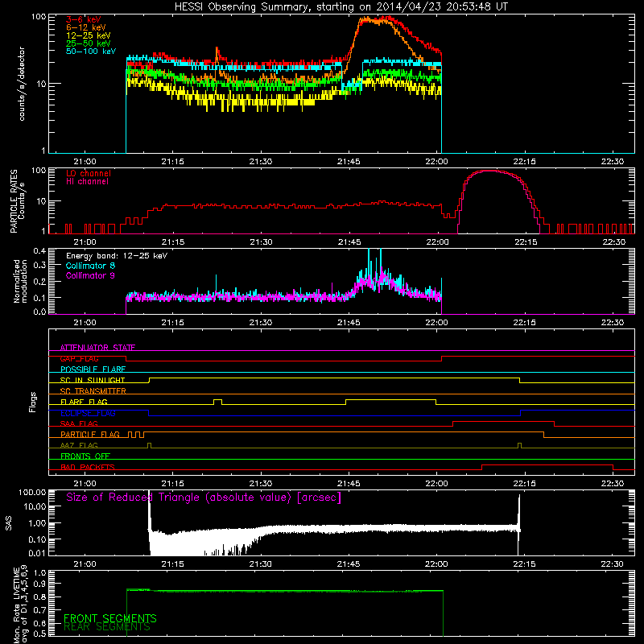
Task: Select the green 25-50 keV legend label
Action: pos(89,43)
